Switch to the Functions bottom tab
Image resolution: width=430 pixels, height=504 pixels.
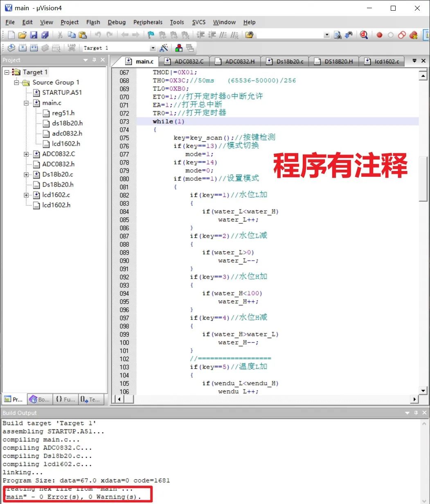click(65, 399)
